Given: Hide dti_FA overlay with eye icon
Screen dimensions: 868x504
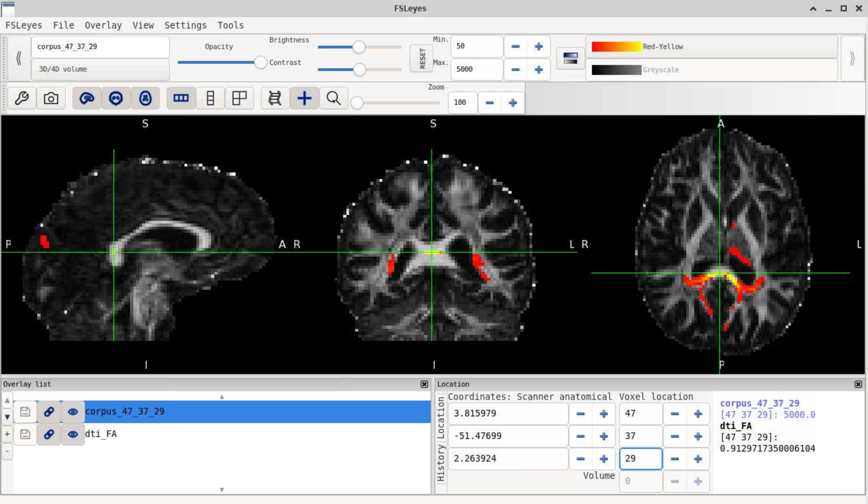Looking at the screenshot, I should (x=73, y=434).
